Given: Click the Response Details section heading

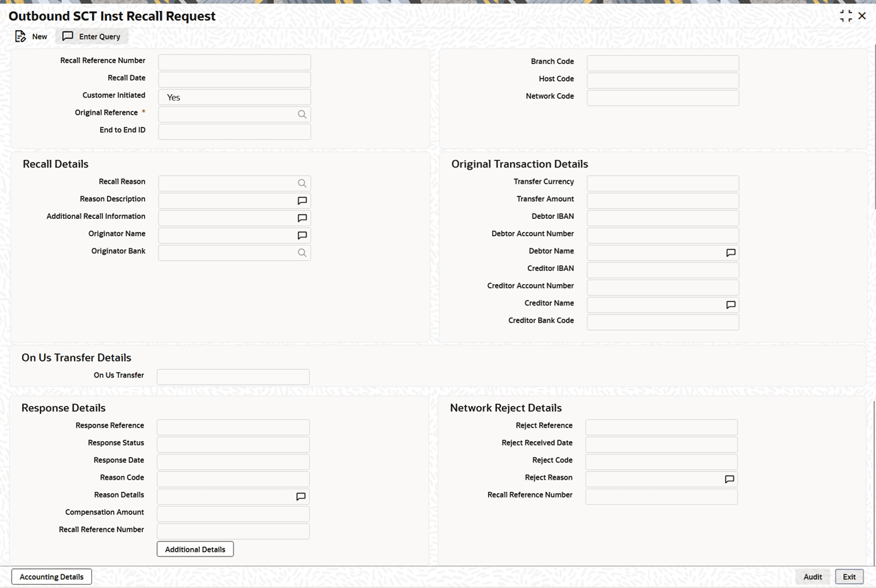Looking at the screenshot, I should pos(64,408).
